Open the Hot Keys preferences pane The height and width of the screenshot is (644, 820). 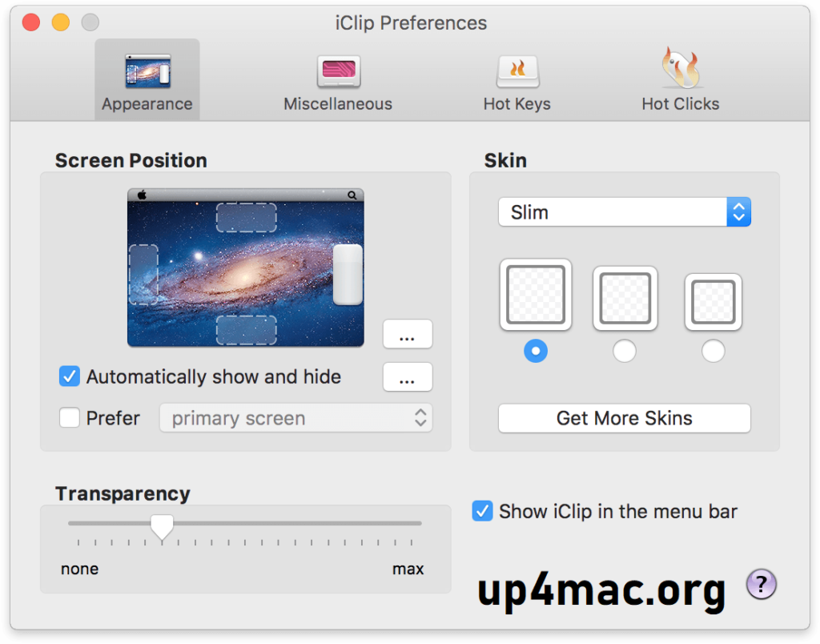517,78
